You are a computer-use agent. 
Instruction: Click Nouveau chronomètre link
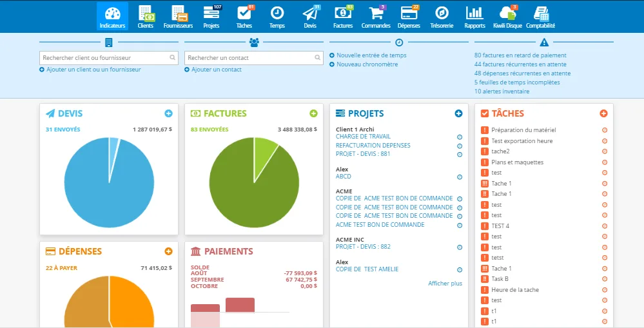(x=367, y=64)
